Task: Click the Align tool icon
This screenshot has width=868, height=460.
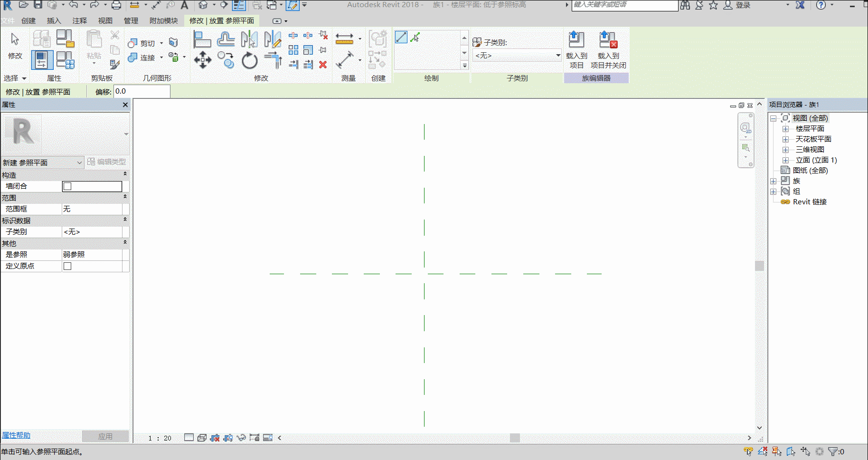Action: pos(202,39)
